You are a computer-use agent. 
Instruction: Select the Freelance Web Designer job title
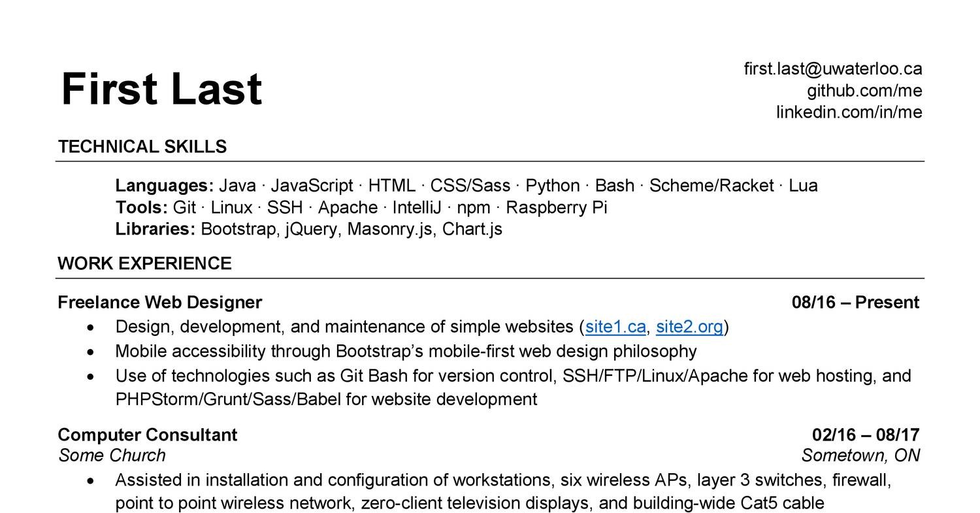pos(159,302)
